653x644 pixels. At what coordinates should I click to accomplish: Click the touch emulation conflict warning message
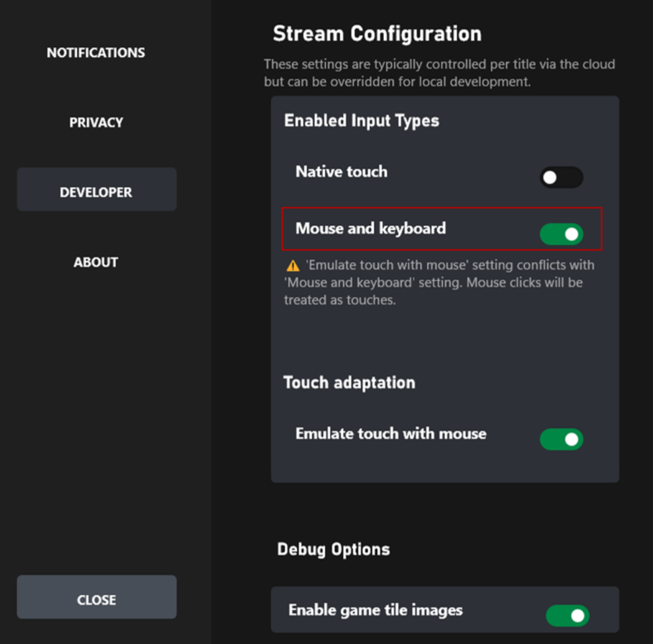[x=438, y=282]
